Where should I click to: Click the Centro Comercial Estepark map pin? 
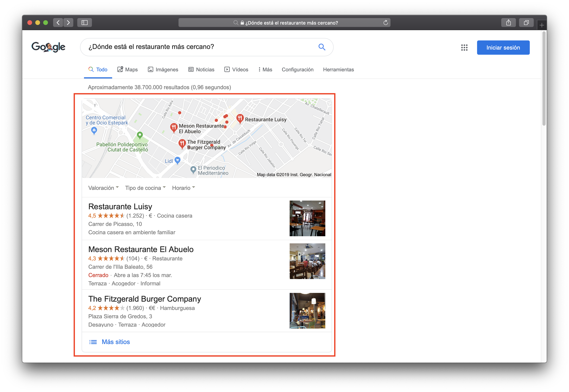[94, 130]
